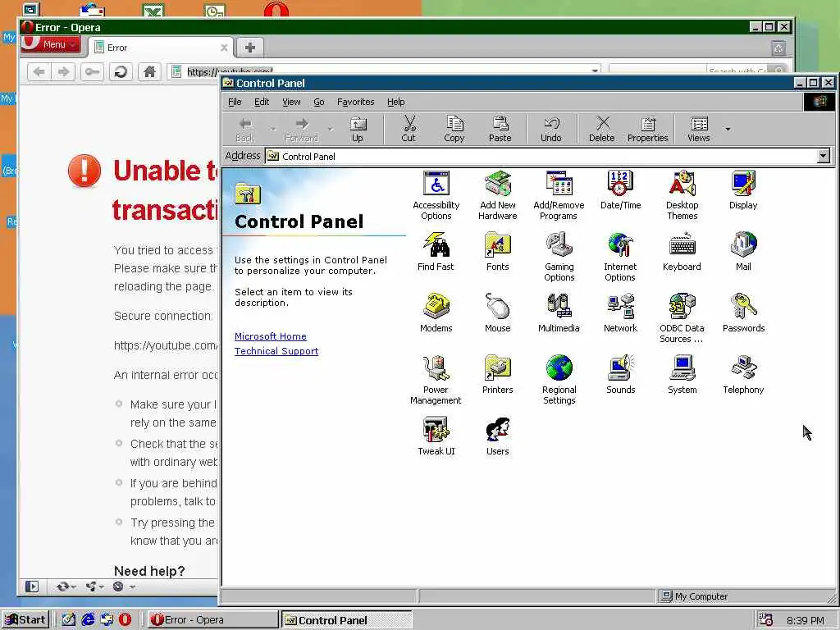Expand Opera address bar dropdown arrow
The height and width of the screenshot is (630, 840).
[x=595, y=71]
